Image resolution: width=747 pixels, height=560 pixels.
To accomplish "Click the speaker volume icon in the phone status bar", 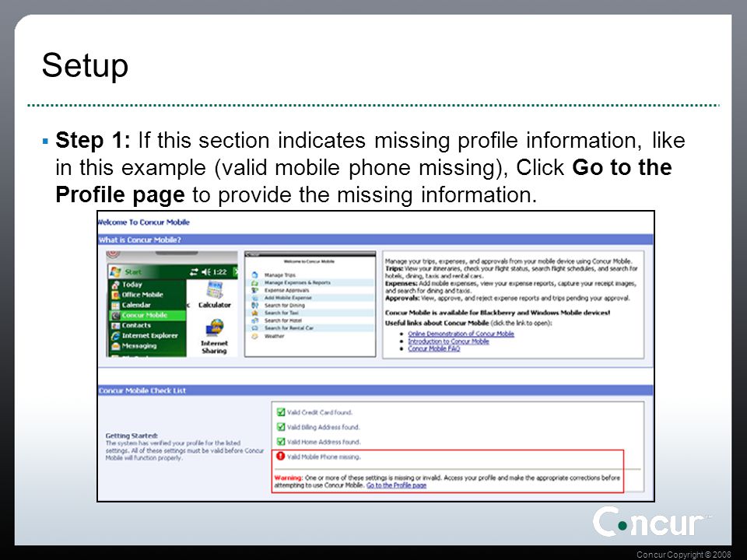I will (205, 272).
